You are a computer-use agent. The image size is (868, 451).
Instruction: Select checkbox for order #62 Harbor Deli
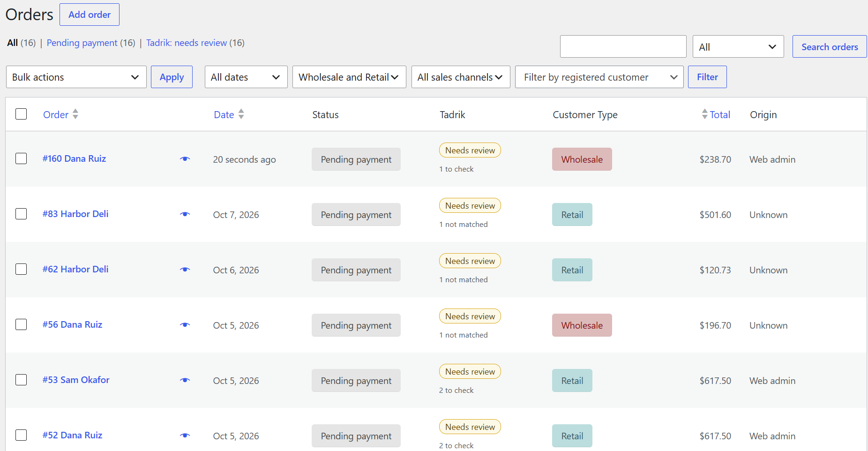[21, 269]
